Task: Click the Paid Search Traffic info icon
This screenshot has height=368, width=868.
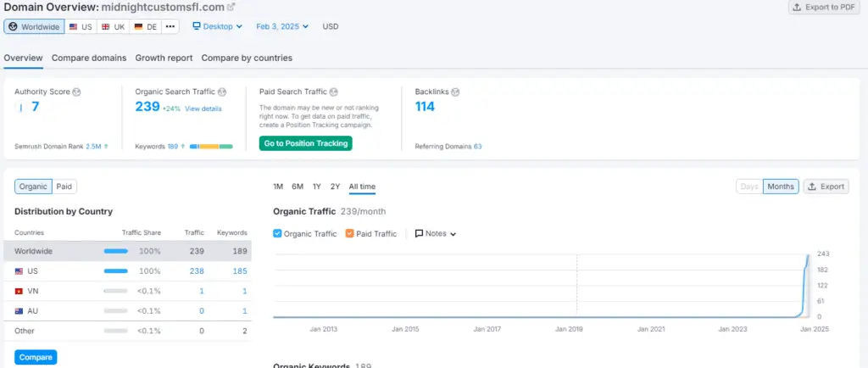Action: click(x=334, y=92)
